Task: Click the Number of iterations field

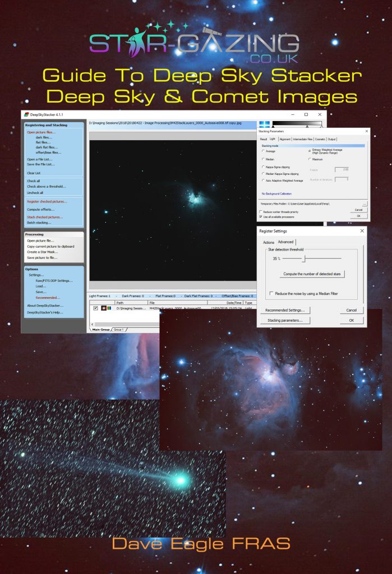Action: pyautogui.click(x=342, y=179)
